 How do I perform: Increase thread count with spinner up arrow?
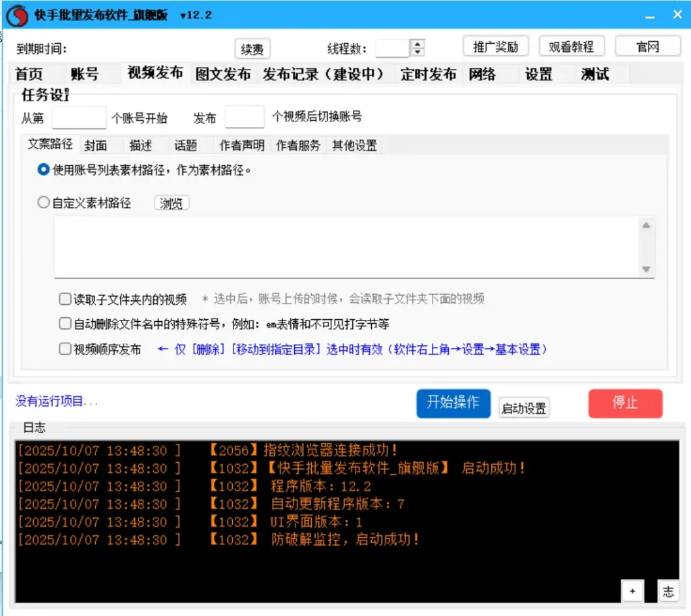tap(418, 44)
